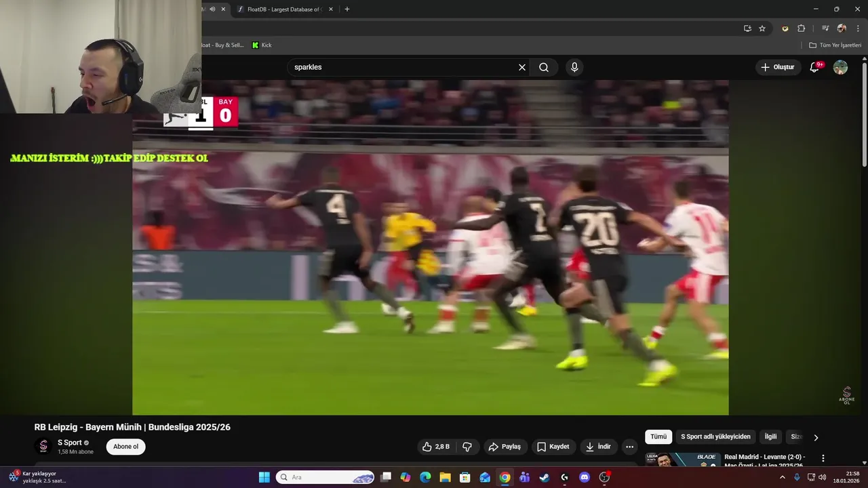The image size is (868, 488).
Task: Open the media controls icon in Chrome toolbar
Action: click(825, 28)
